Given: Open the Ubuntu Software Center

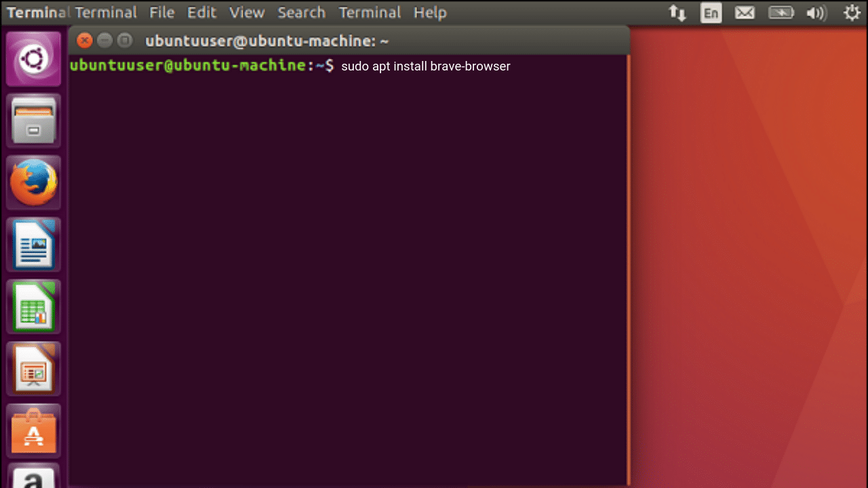Looking at the screenshot, I should [x=33, y=430].
